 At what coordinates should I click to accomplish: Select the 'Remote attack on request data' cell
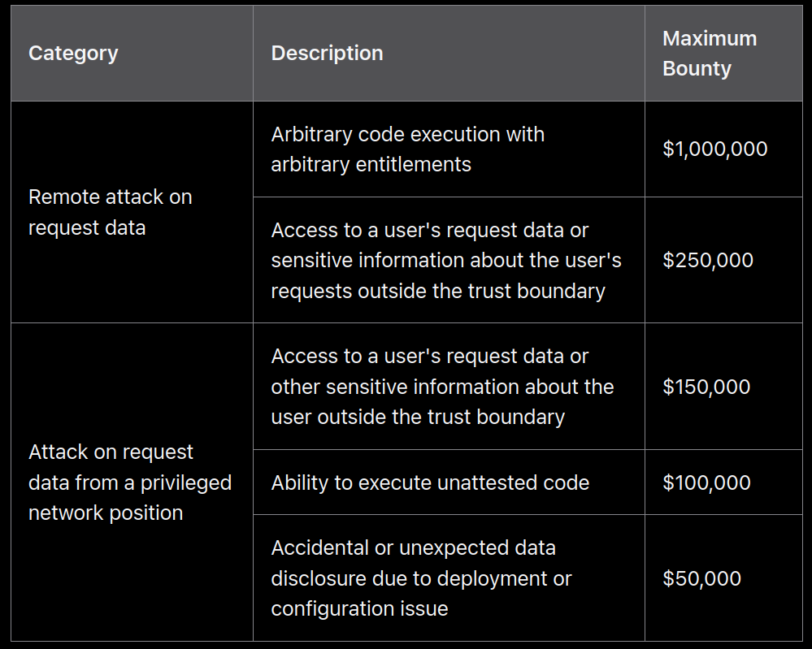[x=110, y=212]
